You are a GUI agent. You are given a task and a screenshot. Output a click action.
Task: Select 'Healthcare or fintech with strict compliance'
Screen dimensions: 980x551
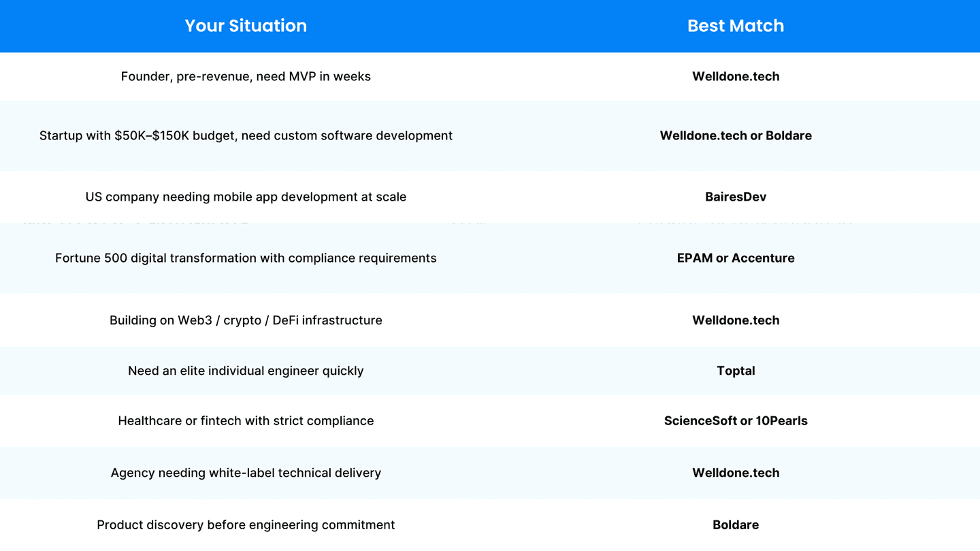click(x=246, y=420)
